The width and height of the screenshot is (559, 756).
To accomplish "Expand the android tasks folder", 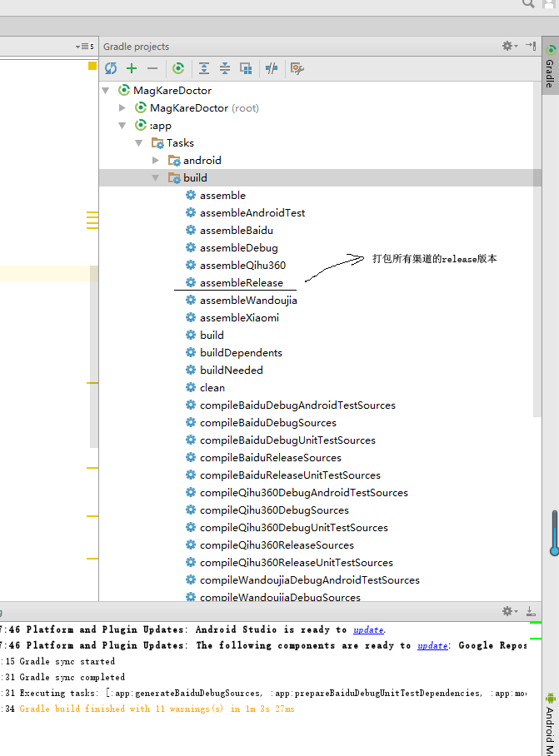I will pos(155,160).
